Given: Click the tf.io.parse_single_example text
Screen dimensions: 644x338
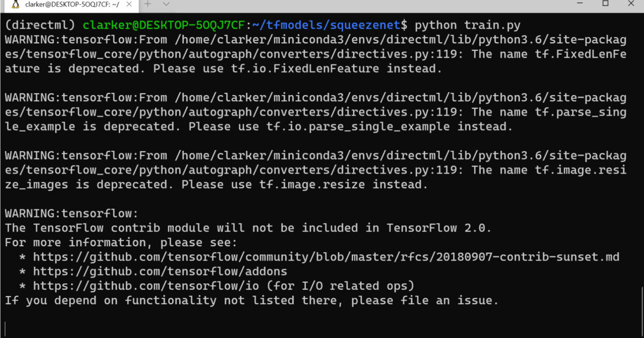Looking at the screenshot, I should 358,127.
